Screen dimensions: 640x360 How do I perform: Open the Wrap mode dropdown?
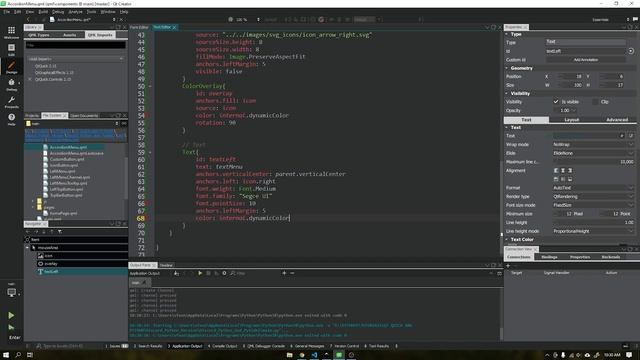(593, 144)
